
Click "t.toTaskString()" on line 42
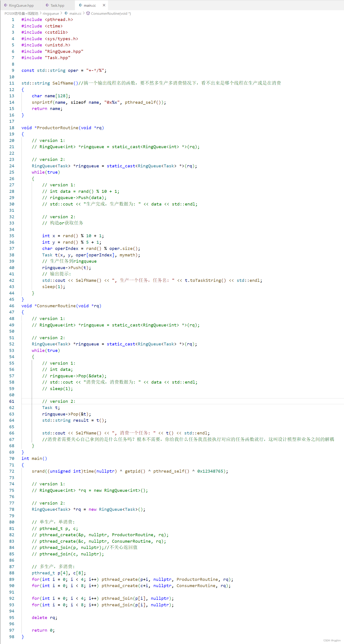[x=205, y=280]
